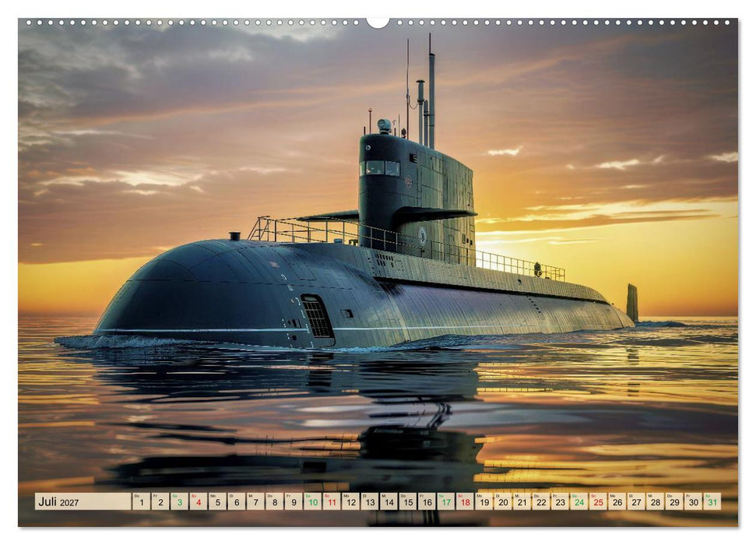Image resolution: width=756 pixels, height=545 pixels.
Task: Choose date 12 in the calendar row
Action: (350, 501)
